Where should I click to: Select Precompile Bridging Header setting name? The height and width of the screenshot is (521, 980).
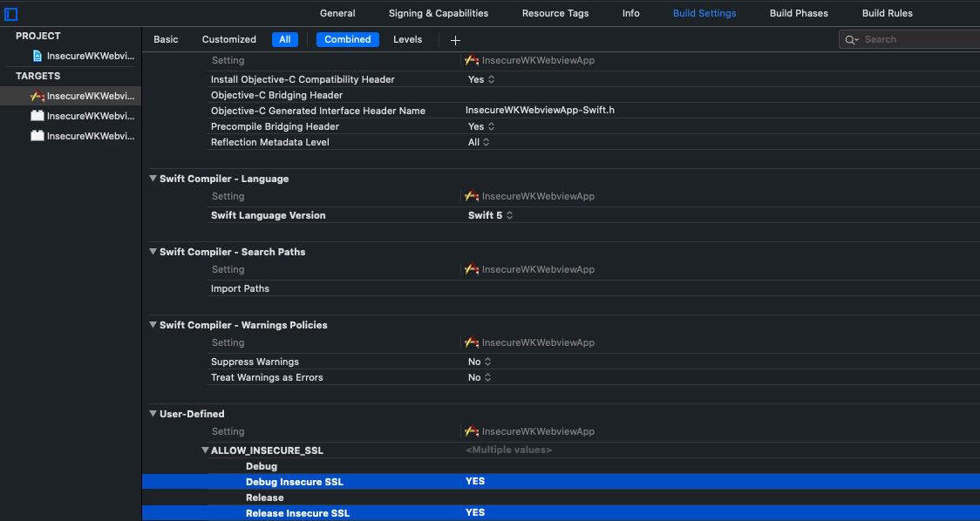point(275,126)
